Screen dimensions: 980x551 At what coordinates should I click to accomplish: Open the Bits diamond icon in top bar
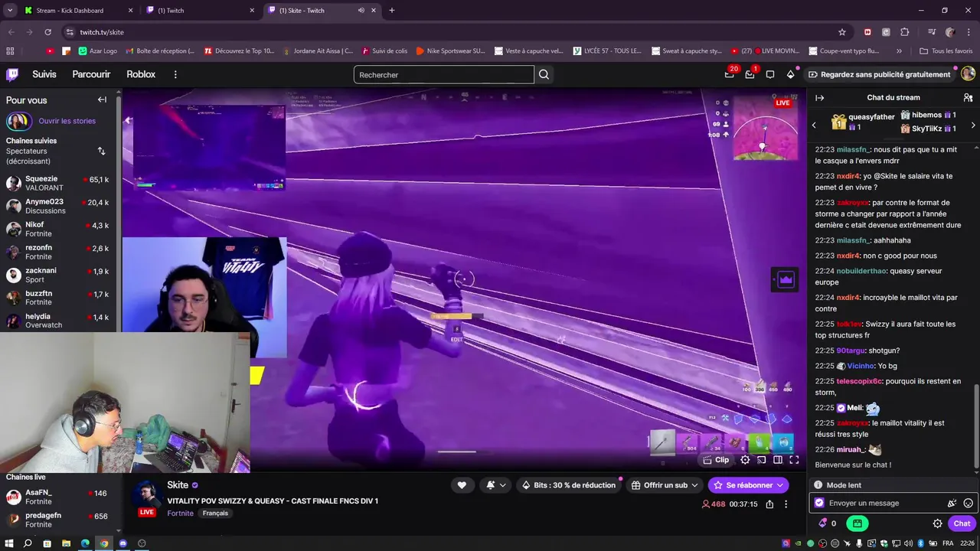[x=791, y=74]
